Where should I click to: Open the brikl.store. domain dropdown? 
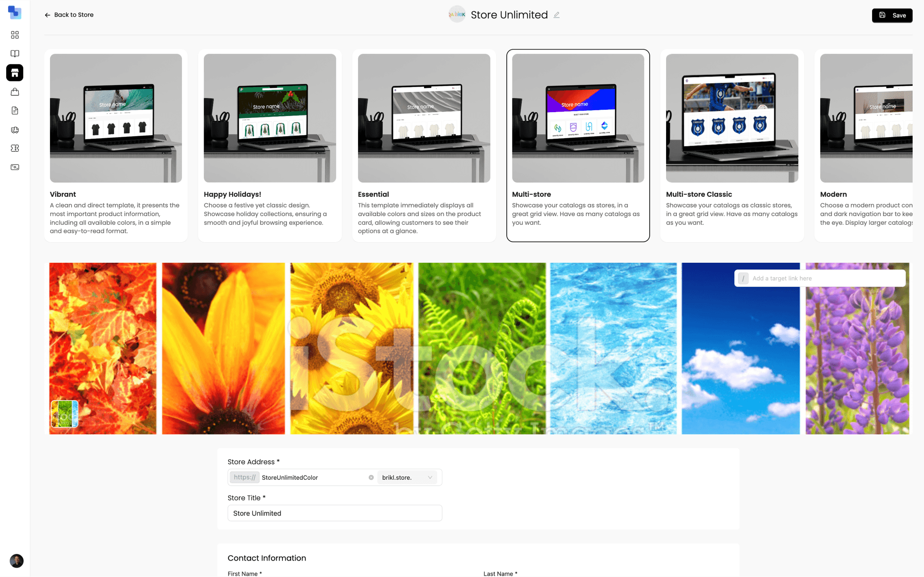407,477
